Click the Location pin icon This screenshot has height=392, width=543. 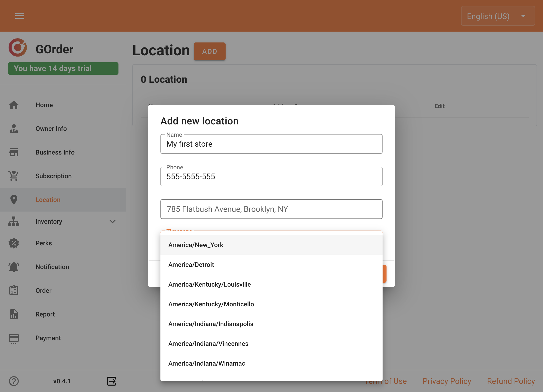point(14,200)
